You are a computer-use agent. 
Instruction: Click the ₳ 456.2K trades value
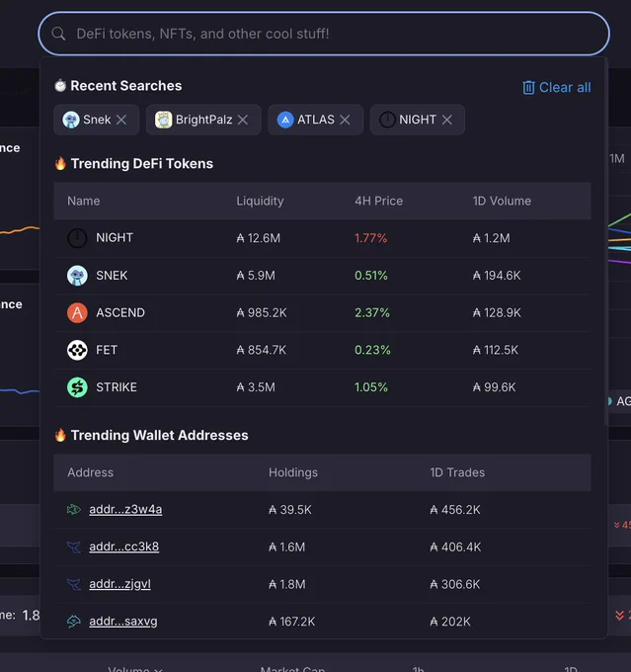455,510
